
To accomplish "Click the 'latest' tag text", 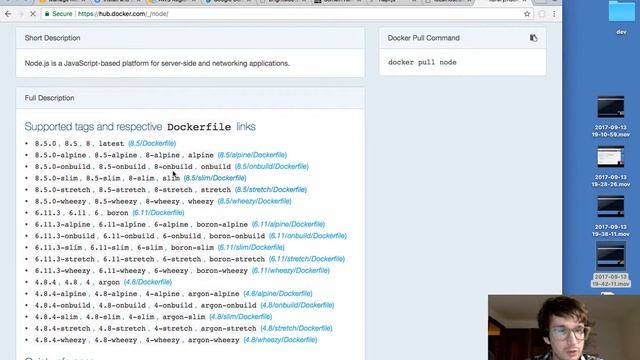I will (111, 144).
